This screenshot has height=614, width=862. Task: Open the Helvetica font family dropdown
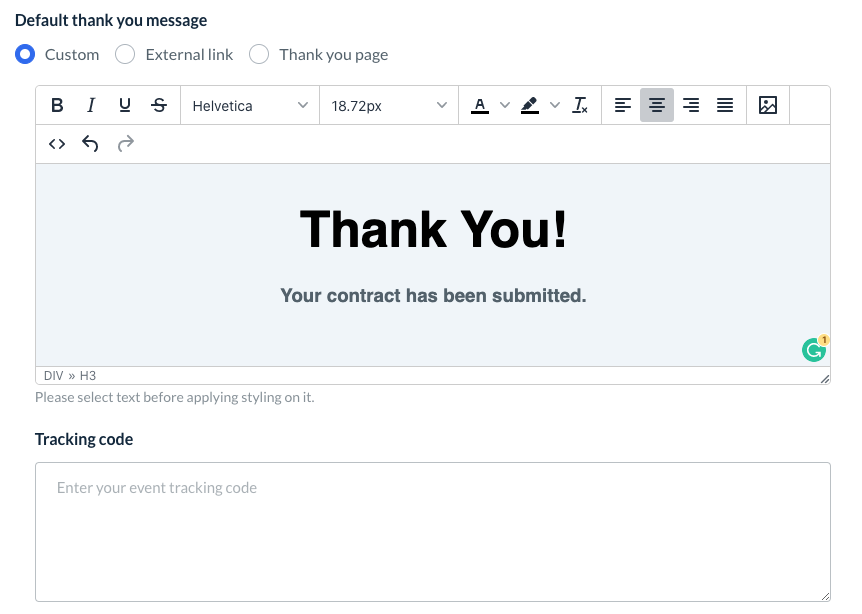pos(250,105)
